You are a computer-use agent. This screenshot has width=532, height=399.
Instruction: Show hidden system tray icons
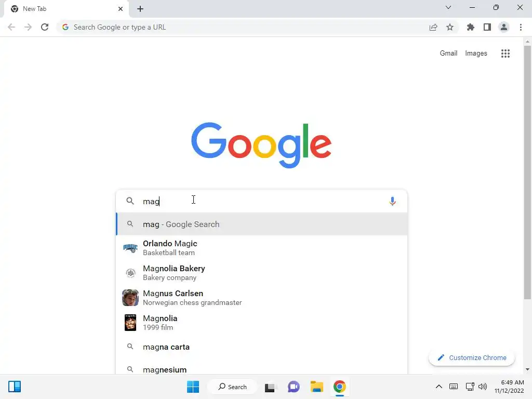438,387
